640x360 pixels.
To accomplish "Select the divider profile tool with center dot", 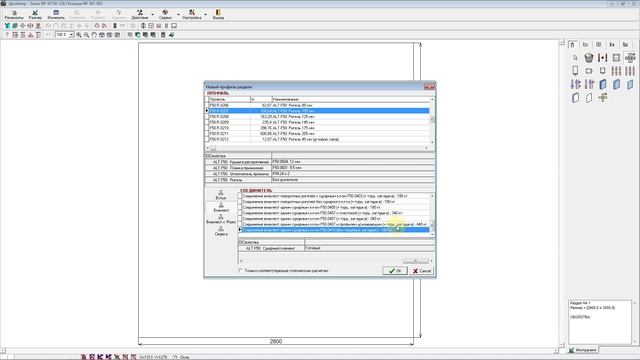I will (x=602, y=58).
